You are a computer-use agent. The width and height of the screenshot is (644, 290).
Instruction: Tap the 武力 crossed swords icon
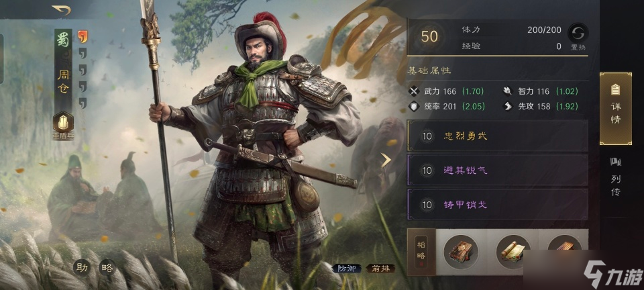tap(415, 91)
